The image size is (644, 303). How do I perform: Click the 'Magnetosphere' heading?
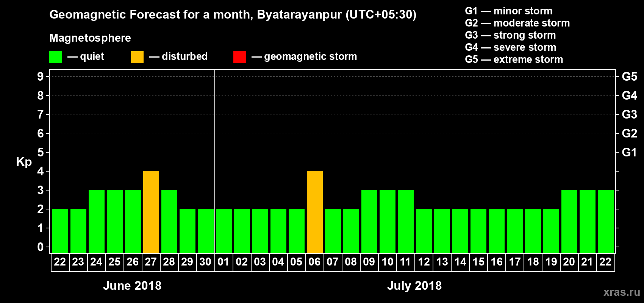click(x=90, y=38)
